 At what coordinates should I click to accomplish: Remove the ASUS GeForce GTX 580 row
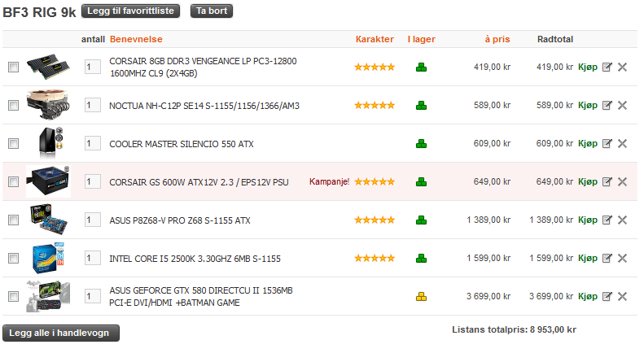click(622, 296)
